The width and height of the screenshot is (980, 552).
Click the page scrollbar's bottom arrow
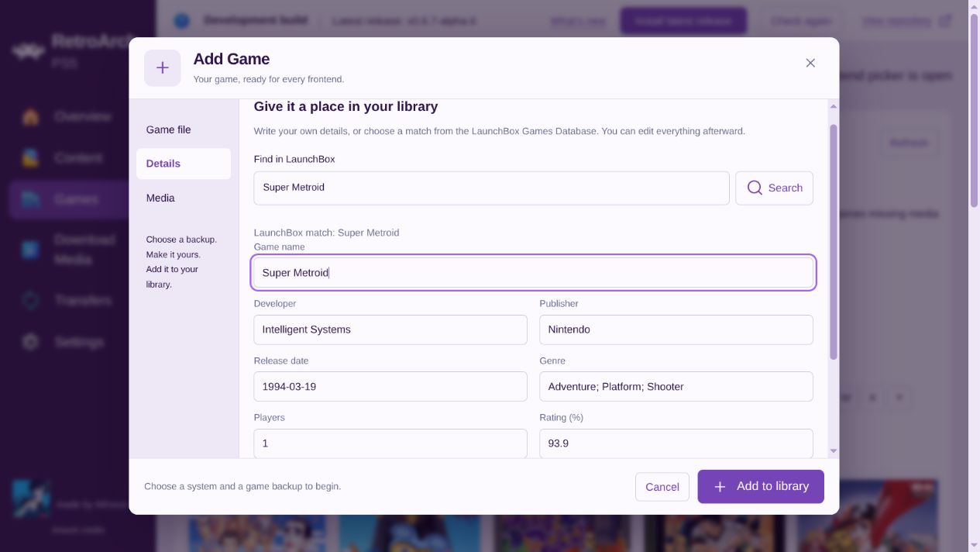point(974,546)
